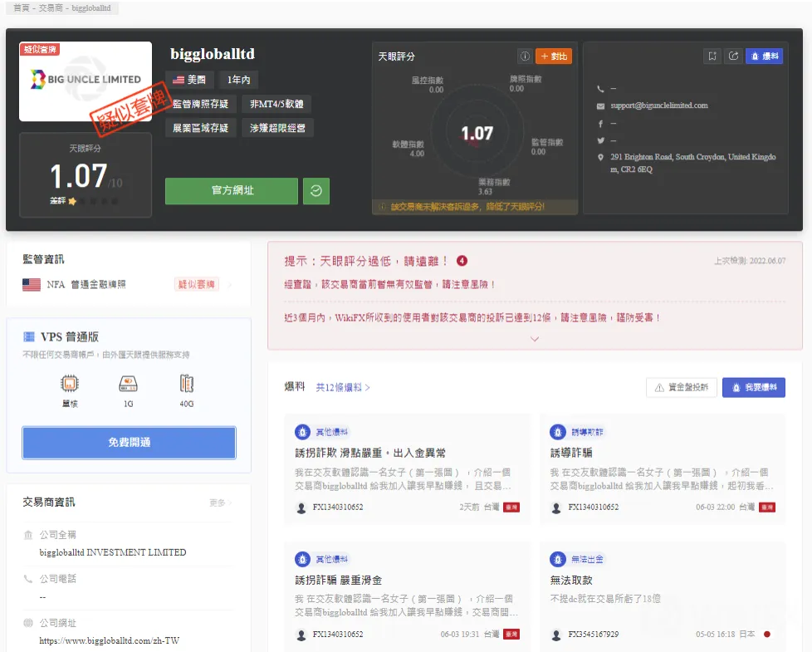The width and height of the screenshot is (812, 652).
Task: Click the 1年內 tag
Action: click(238, 80)
